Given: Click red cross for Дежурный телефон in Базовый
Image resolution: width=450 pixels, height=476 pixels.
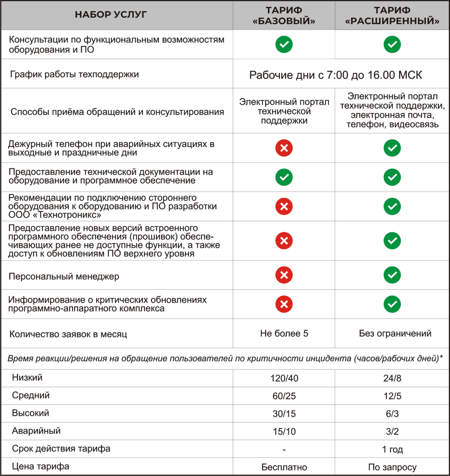Looking at the screenshot, I should tap(284, 148).
